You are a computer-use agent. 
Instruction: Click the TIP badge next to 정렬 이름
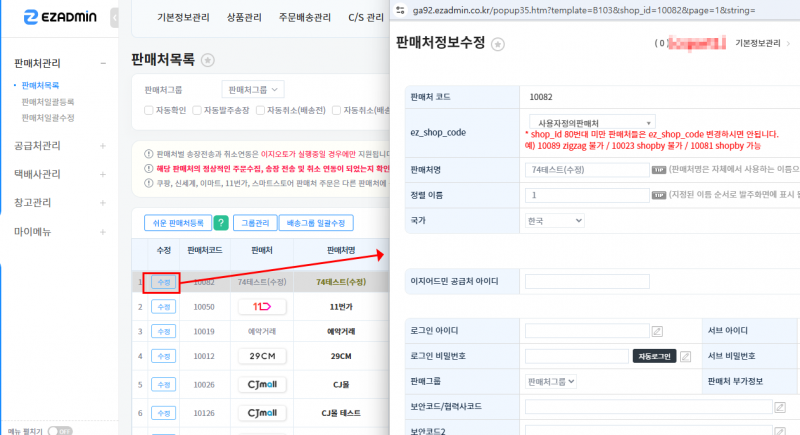coord(659,195)
